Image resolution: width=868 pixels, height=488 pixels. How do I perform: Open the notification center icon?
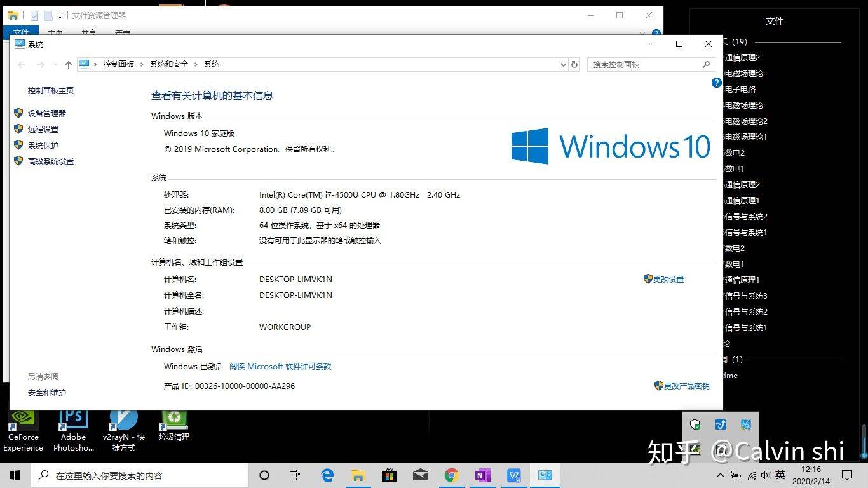click(847, 475)
